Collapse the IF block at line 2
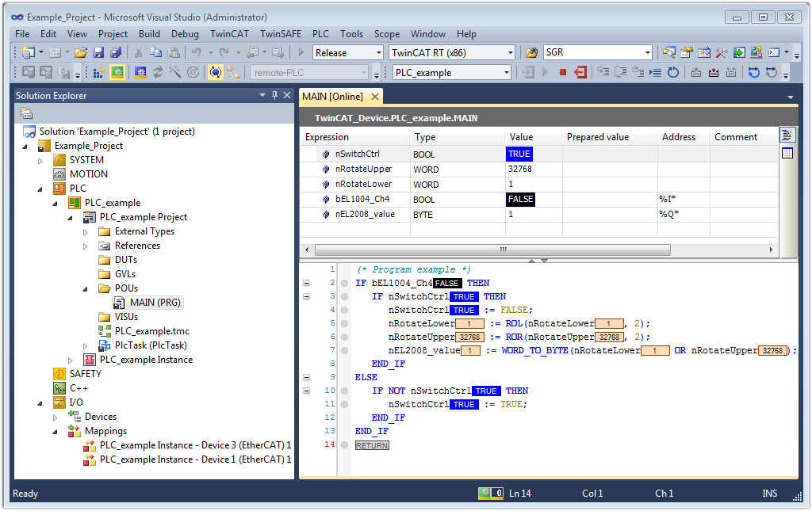The width and height of the screenshot is (812, 511). click(306, 283)
